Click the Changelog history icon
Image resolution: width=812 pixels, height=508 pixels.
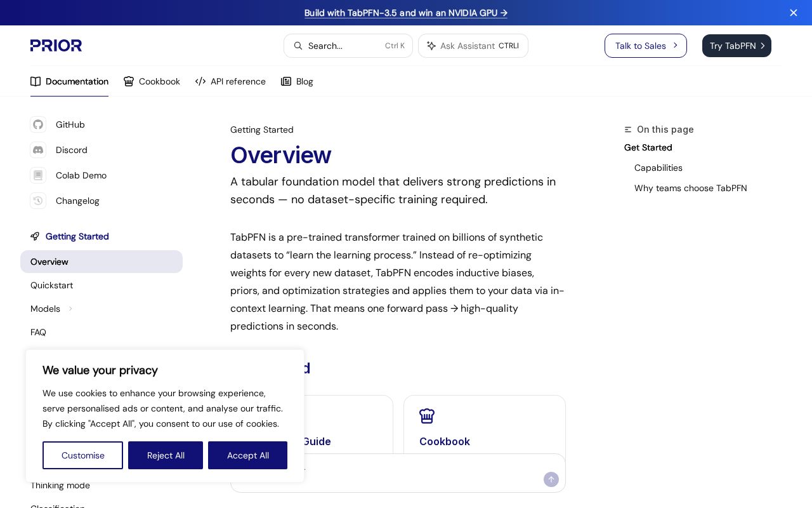click(x=38, y=201)
